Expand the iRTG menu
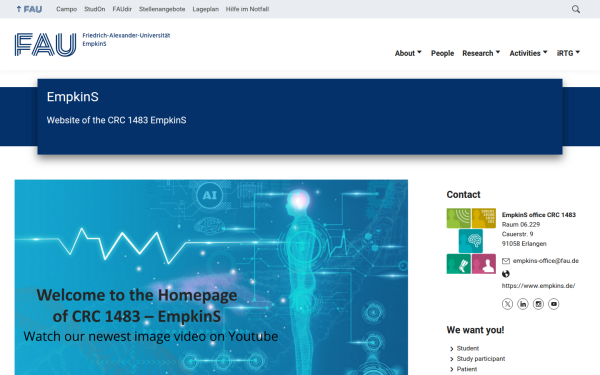600x375 pixels. 568,53
